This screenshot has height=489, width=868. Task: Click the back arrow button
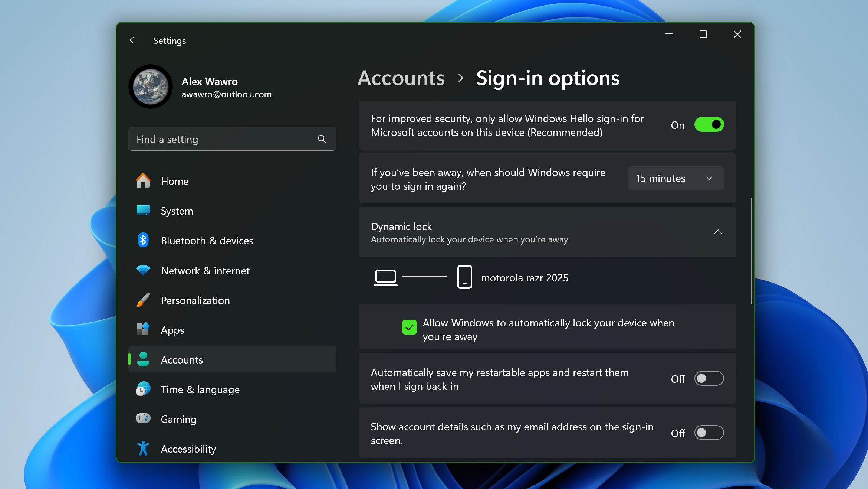134,40
